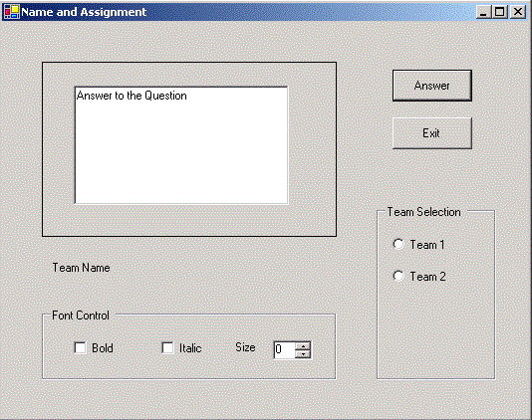
Task: Decrease Size with the down spinner arrow
Action: tap(303, 354)
